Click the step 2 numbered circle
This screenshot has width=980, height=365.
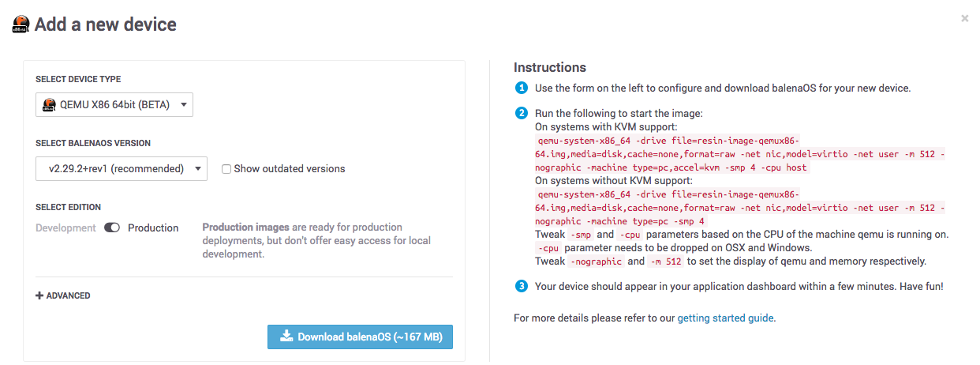[522, 113]
